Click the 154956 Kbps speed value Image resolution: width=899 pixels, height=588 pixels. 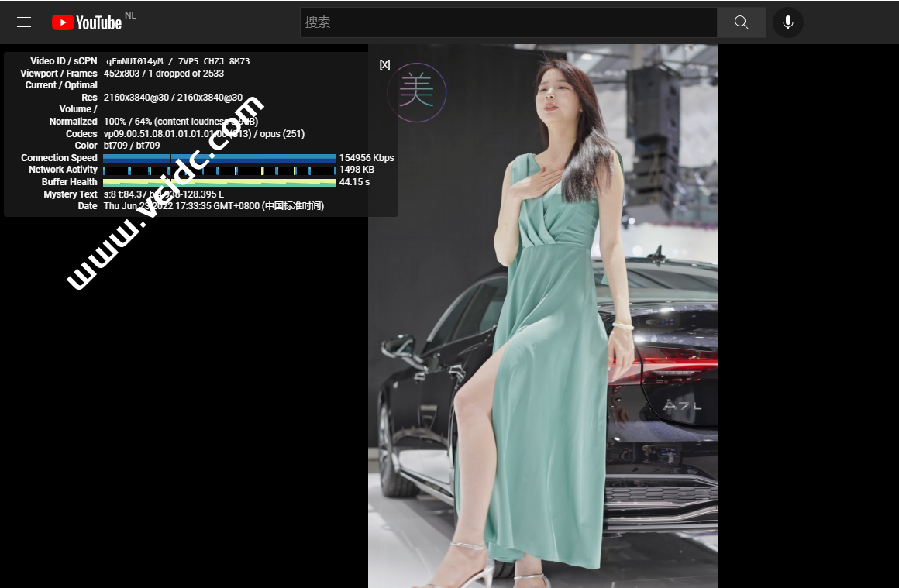(367, 158)
